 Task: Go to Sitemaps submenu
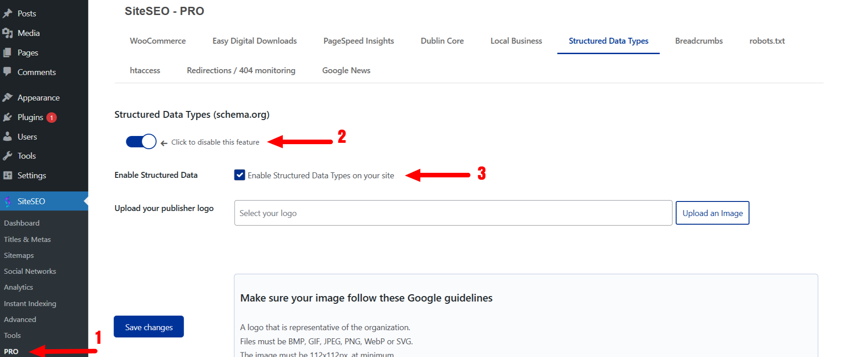click(19, 255)
